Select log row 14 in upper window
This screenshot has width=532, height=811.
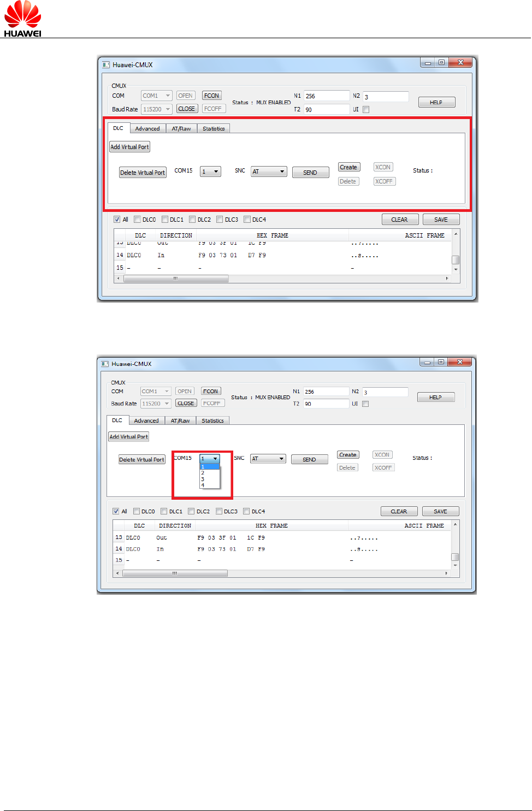click(x=283, y=255)
